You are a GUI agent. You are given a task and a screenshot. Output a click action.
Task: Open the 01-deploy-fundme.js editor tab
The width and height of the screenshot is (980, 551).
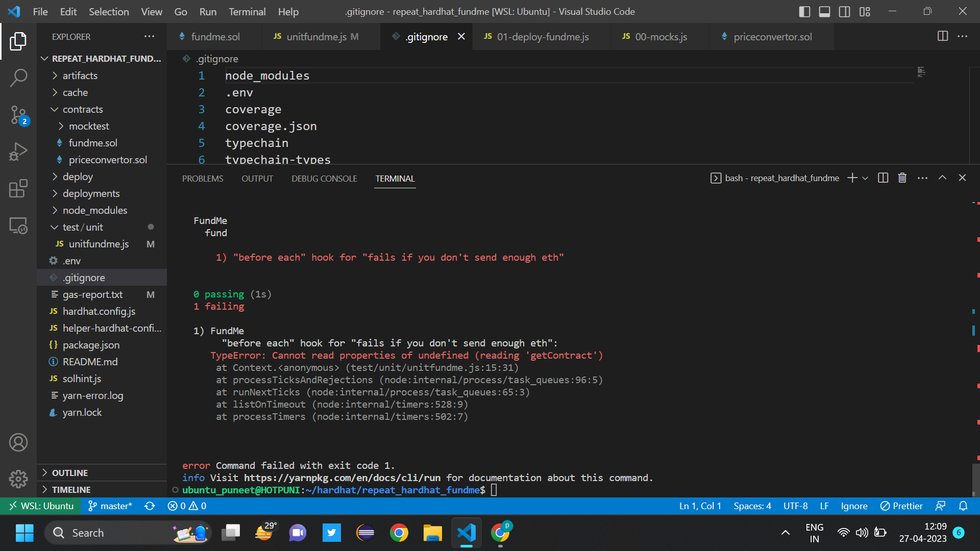pos(542,36)
